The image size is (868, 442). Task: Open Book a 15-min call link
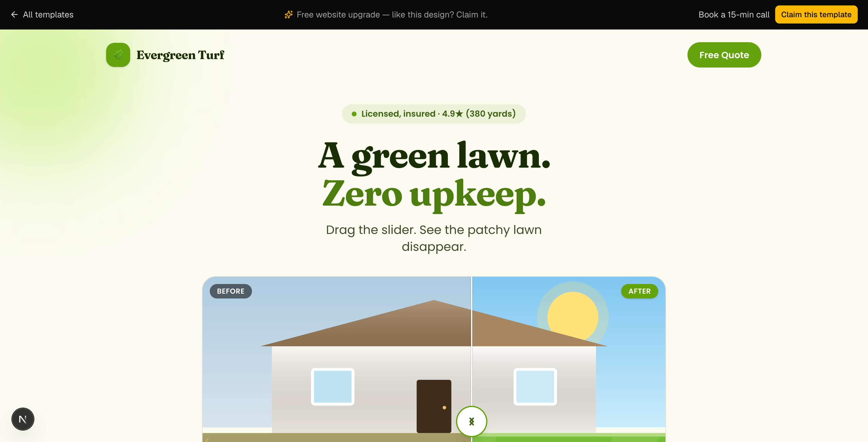tap(734, 14)
